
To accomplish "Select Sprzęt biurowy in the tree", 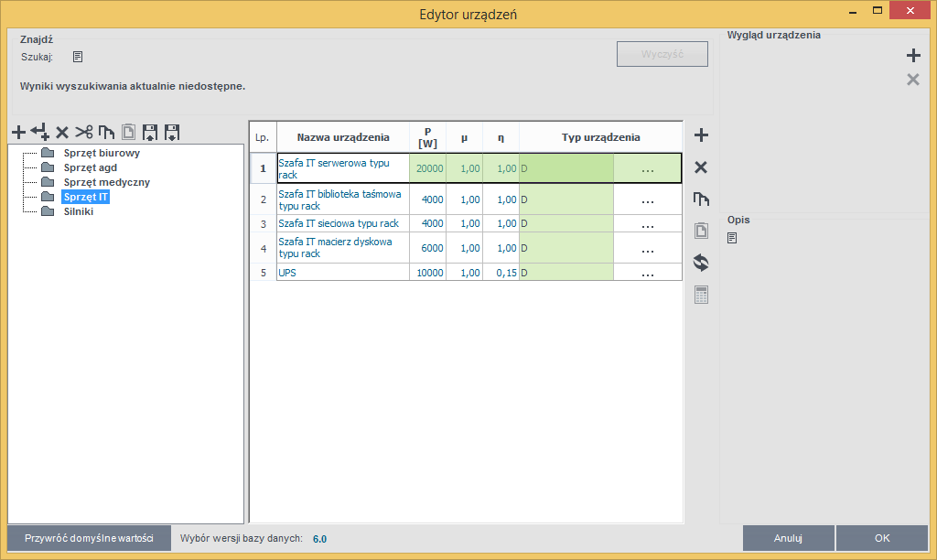I will (102, 153).
